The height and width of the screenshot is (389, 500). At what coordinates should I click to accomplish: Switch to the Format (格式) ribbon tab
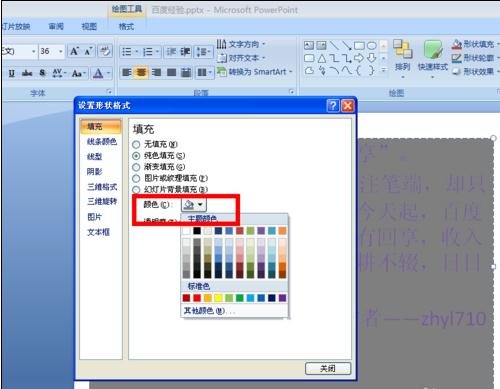(126, 27)
